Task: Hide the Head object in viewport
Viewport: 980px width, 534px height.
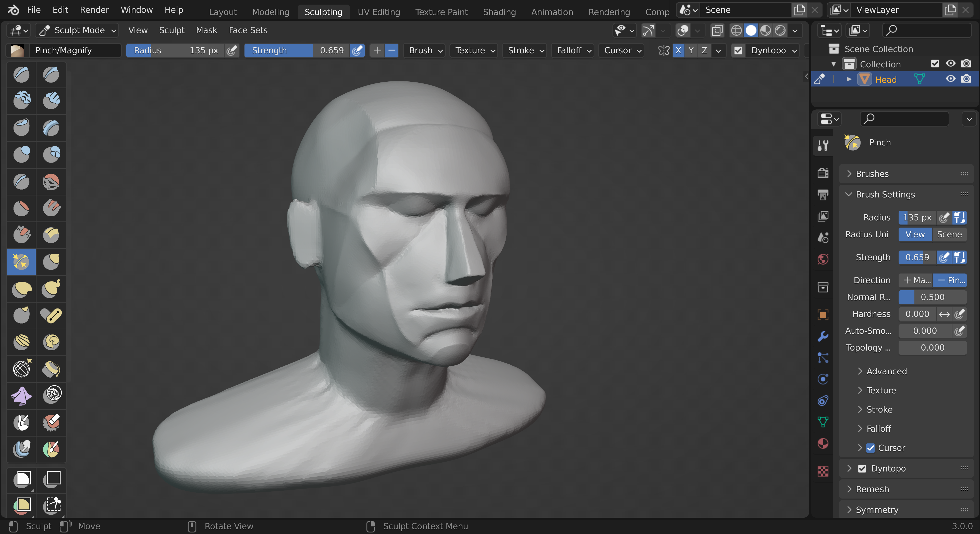Action: pyautogui.click(x=950, y=79)
